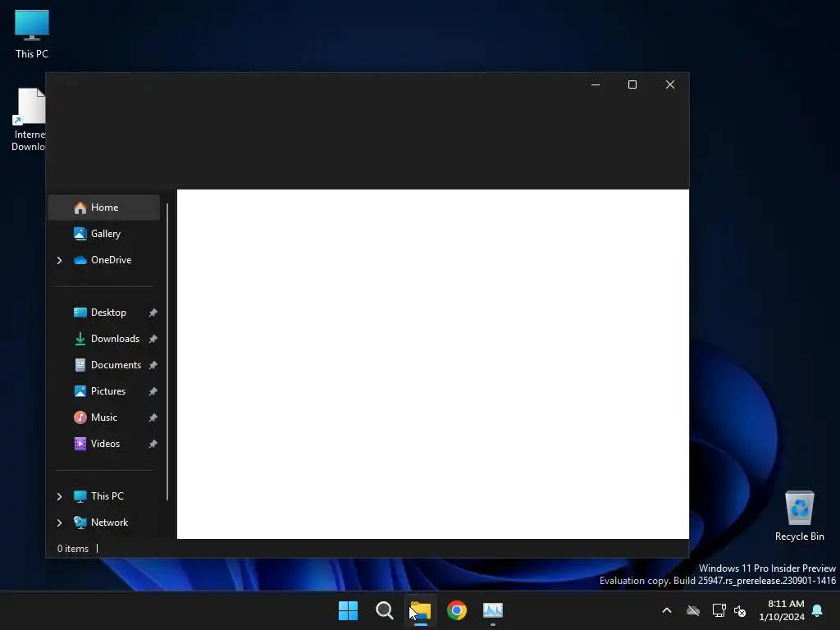Click the pin icon next to Documents
Screen dimensions: 840x630
[153, 365]
